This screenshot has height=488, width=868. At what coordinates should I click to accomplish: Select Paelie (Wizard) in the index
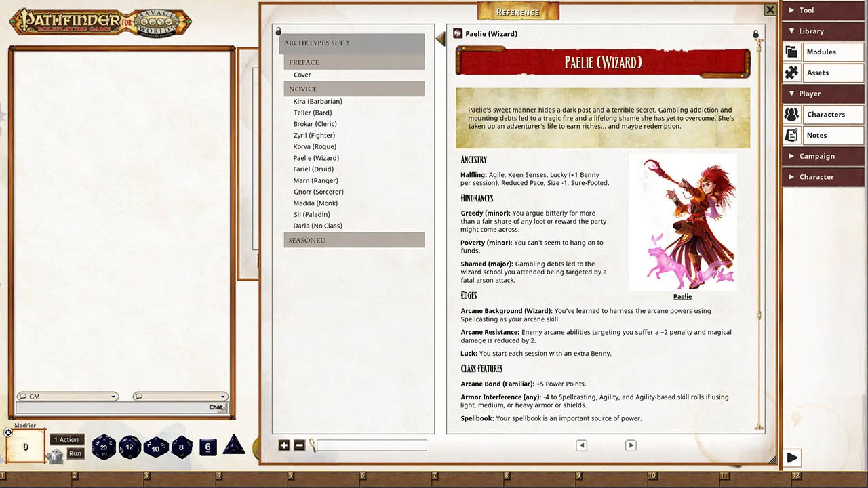pos(316,158)
